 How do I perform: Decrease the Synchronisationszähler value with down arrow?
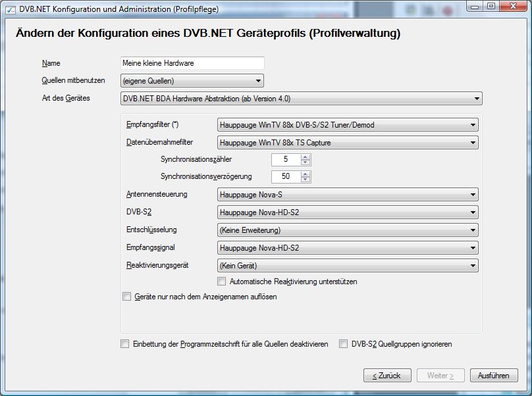[306, 162]
